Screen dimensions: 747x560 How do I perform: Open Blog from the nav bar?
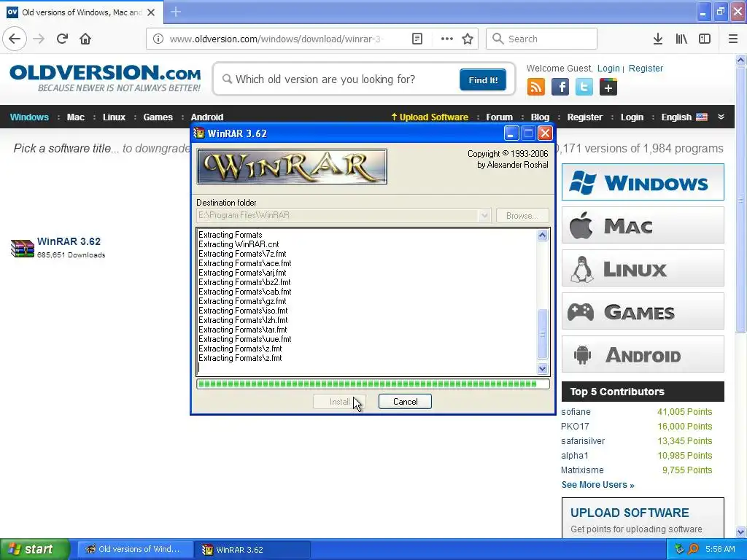point(541,117)
